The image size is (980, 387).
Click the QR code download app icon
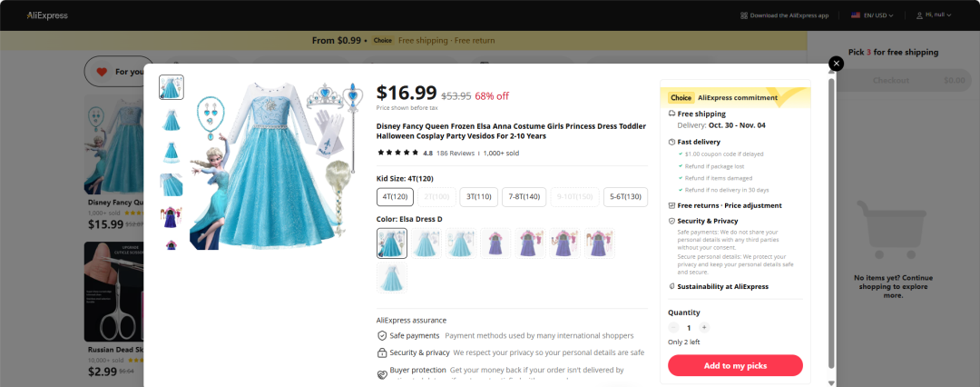click(x=744, y=15)
